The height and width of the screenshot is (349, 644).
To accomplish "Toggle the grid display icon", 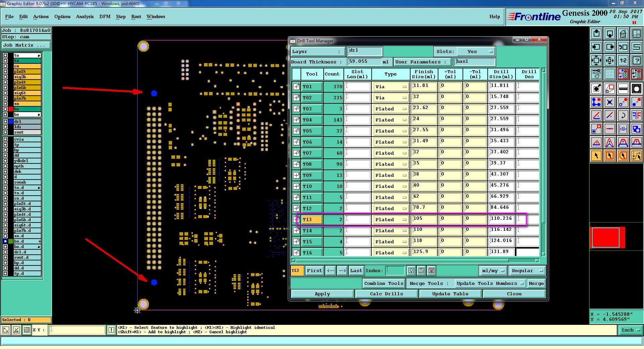I will click(x=610, y=74).
